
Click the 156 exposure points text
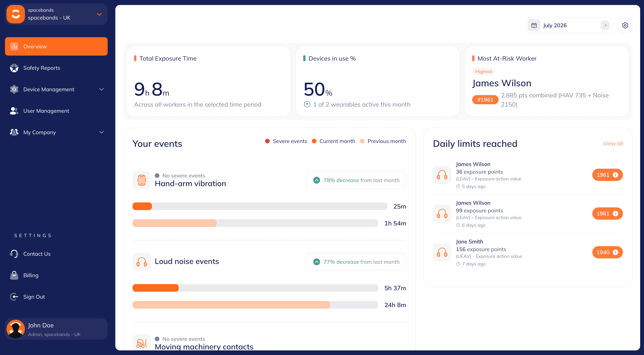[481, 249]
